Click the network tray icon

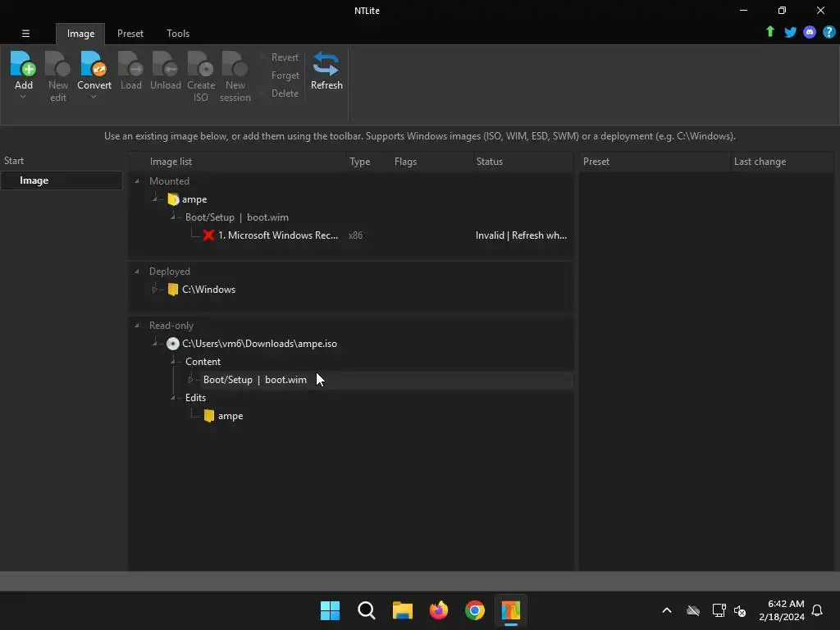tap(719, 610)
